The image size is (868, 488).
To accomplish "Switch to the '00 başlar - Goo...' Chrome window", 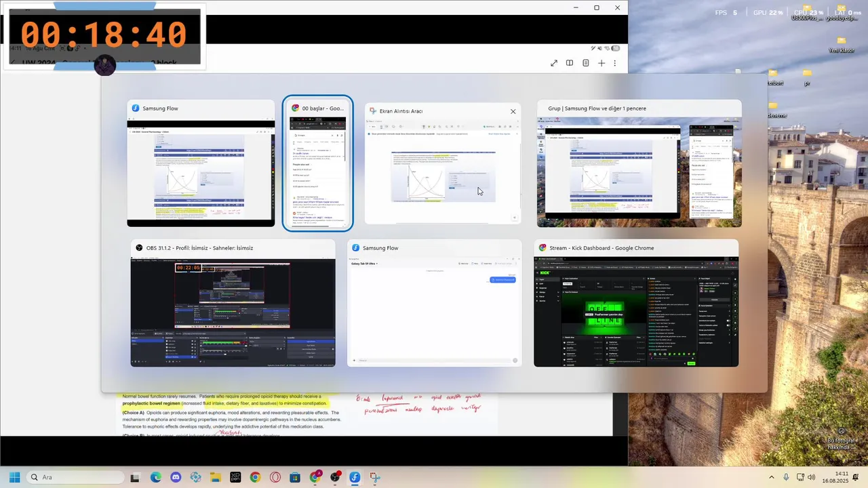I will click(x=317, y=163).
